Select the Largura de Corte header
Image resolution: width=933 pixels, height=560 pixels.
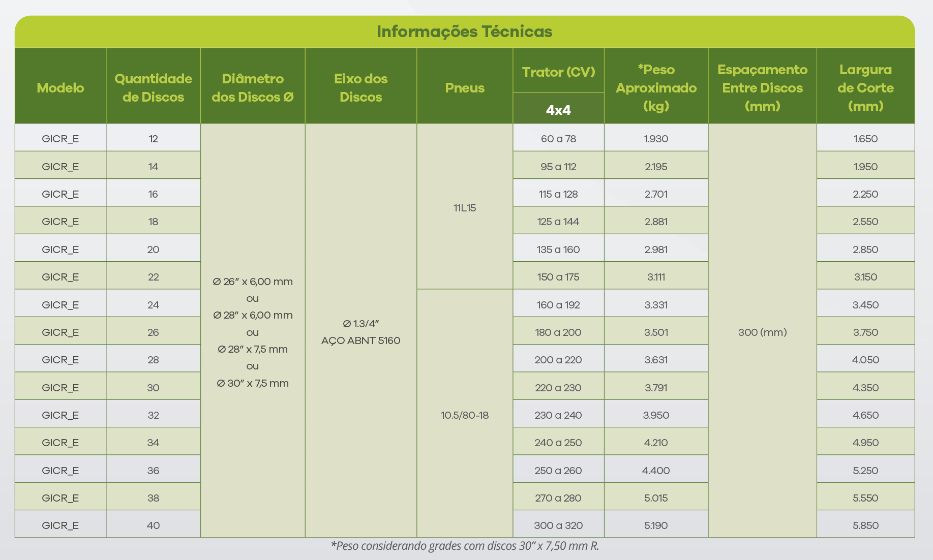[x=865, y=88]
